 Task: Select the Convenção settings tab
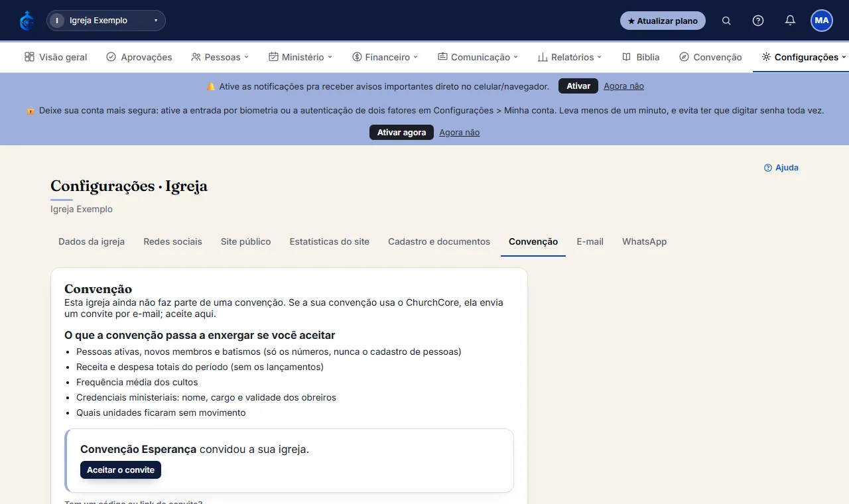click(533, 242)
